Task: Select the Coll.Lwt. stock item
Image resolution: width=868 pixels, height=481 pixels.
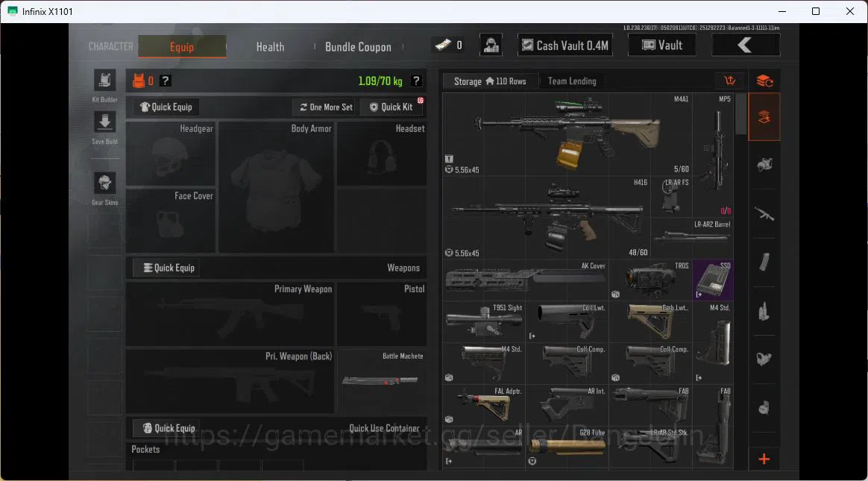Action: coord(567,322)
